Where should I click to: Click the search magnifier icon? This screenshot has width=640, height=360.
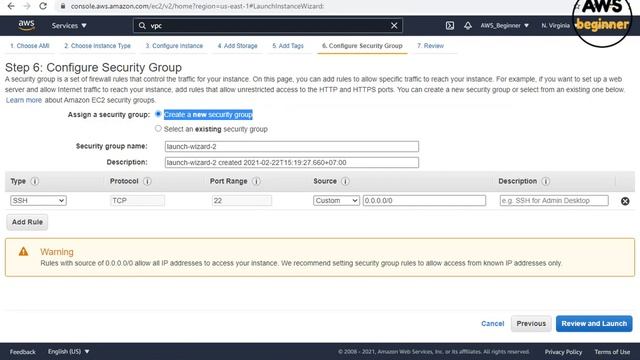point(142,26)
